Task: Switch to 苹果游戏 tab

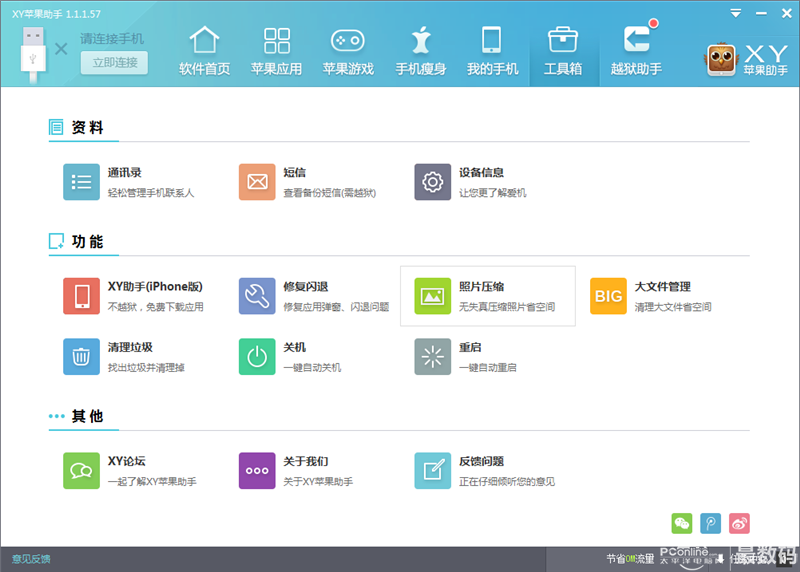Action: [x=348, y=51]
